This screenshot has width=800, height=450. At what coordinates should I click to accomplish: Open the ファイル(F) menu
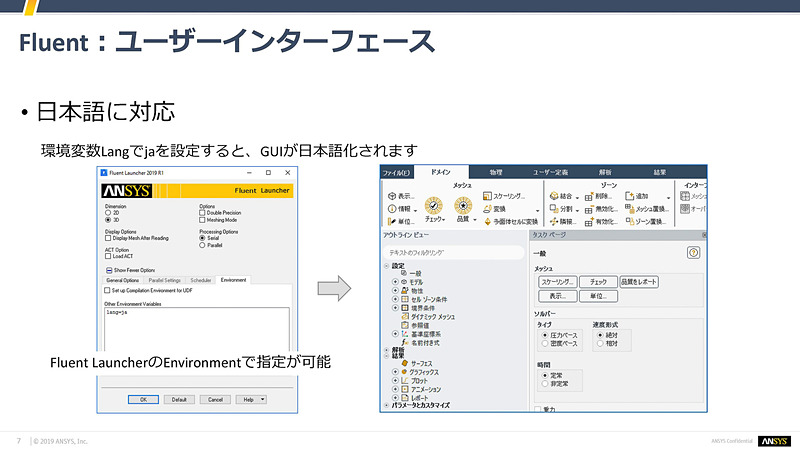(x=396, y=172)
